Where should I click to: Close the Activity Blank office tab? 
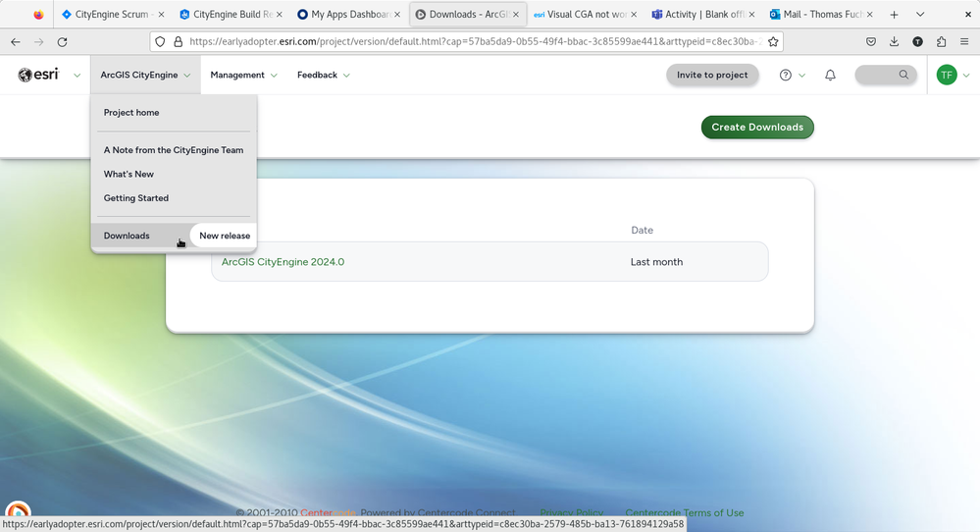coord(751,15)
